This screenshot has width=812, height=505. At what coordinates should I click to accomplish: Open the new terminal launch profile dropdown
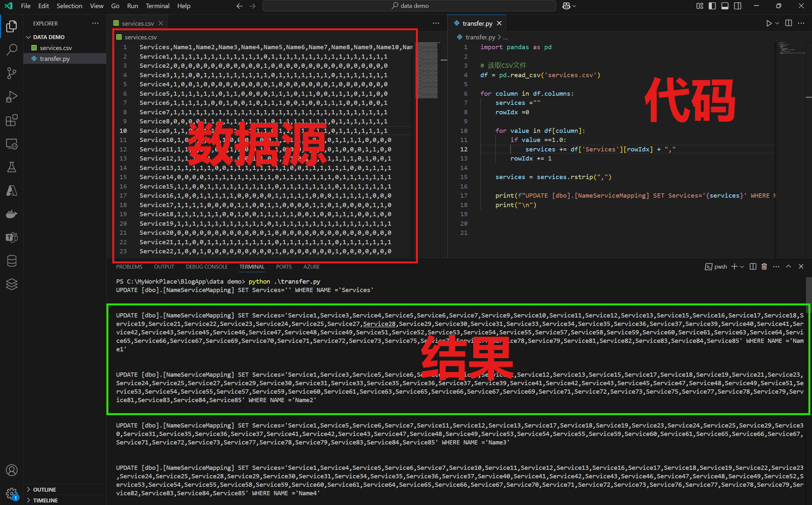pyautogui.click(x=742, y=267)
